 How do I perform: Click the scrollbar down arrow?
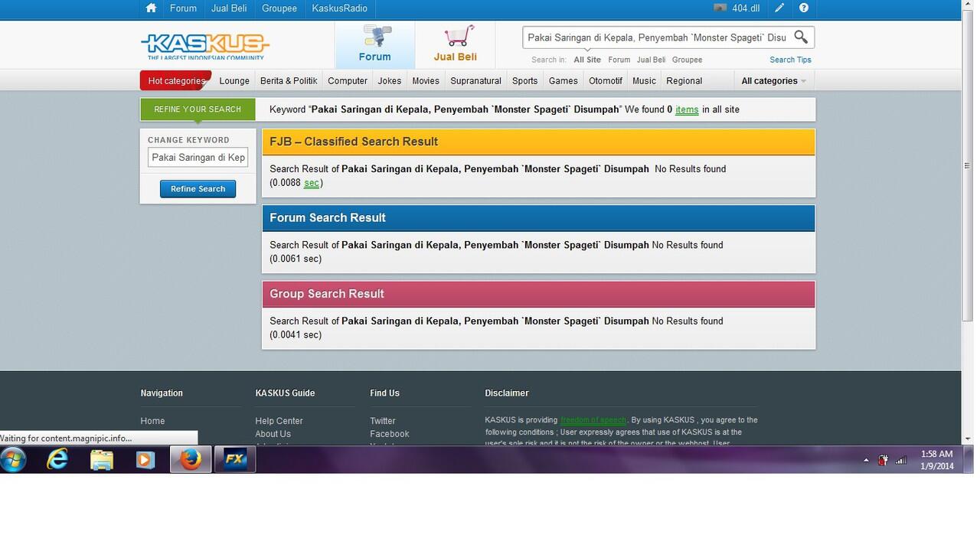pyautogui.click(x=967, y=439)
